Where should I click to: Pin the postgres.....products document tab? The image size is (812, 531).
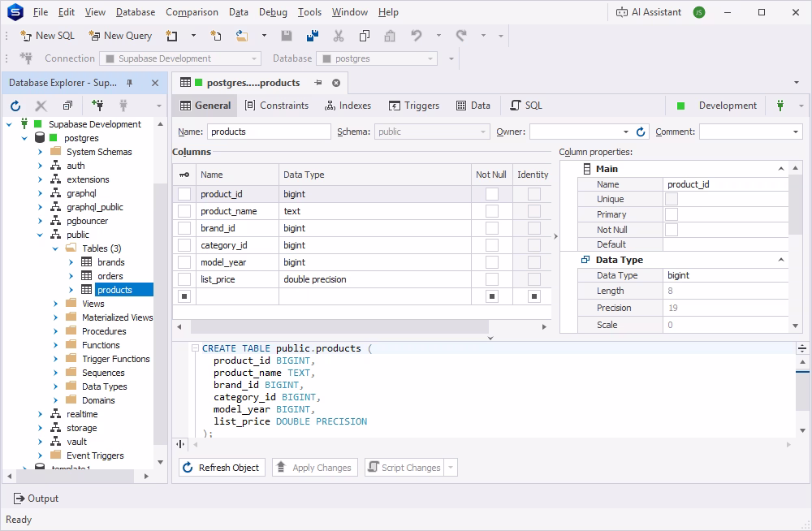(318, 83)
